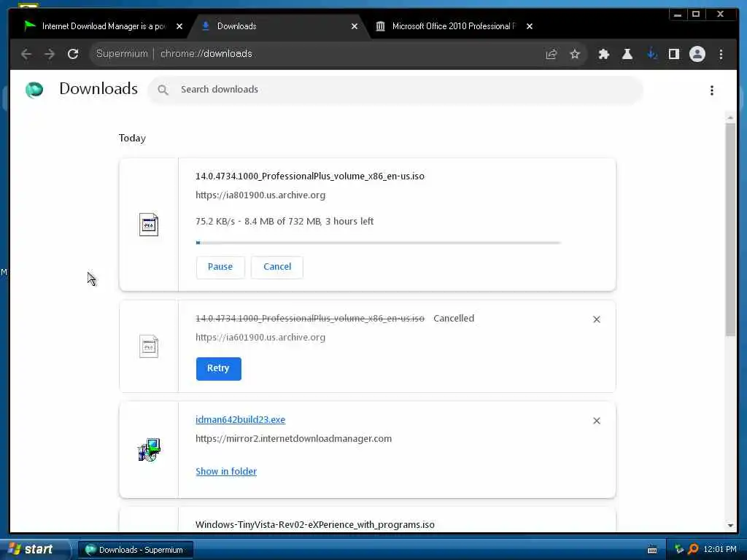
Task: Click the scrollbar down arrow
Action: tap(730, 526)
